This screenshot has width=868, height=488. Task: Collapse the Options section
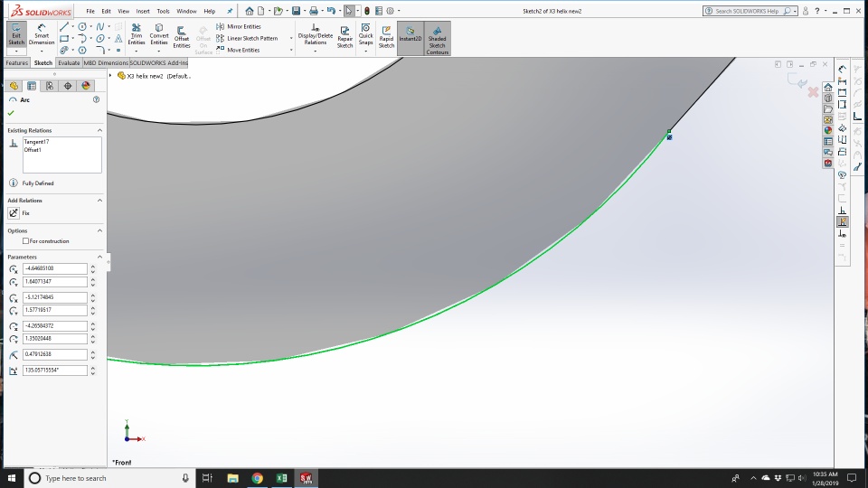point(99,230)
